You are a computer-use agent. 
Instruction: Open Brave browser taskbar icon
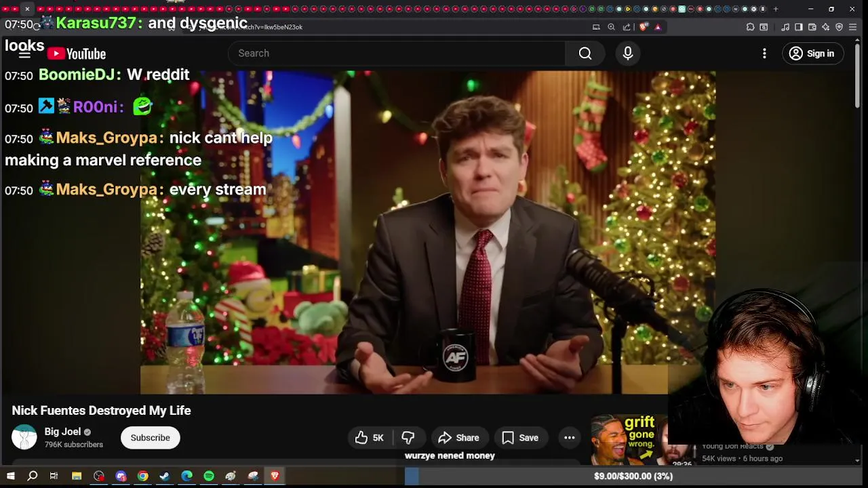275,476
